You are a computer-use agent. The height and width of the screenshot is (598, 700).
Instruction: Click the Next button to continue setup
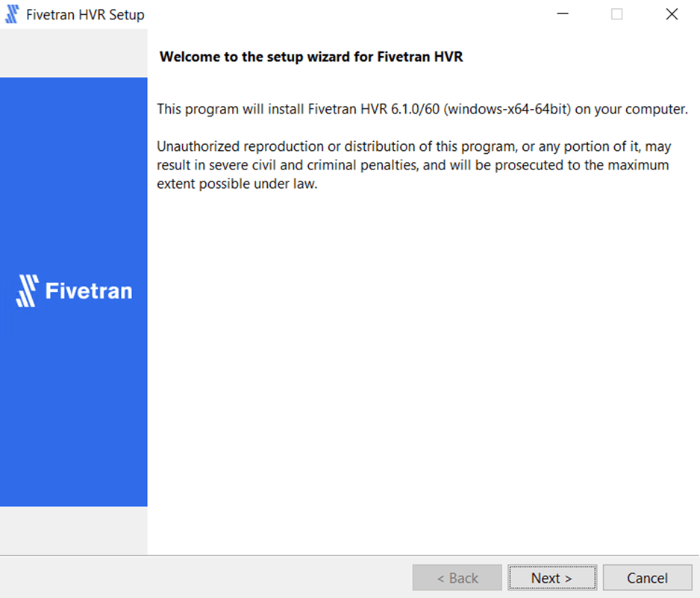pyautogui.click(x=551, y=578)
